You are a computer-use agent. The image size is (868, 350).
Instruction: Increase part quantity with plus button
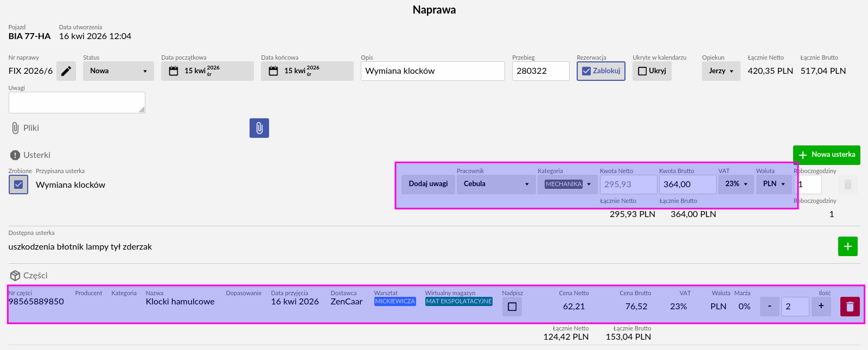coord(821,307)
